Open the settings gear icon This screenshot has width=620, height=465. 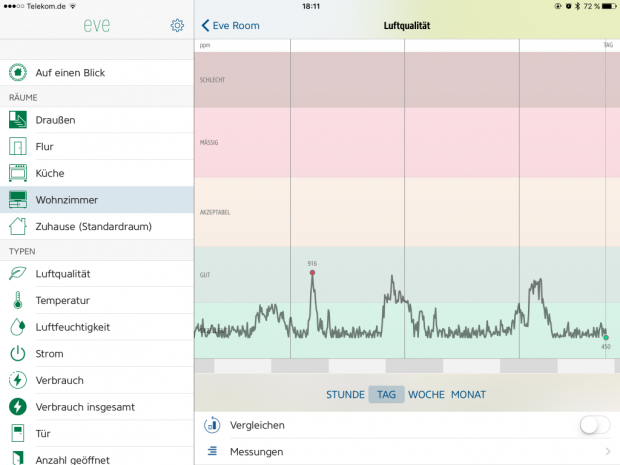177,25
